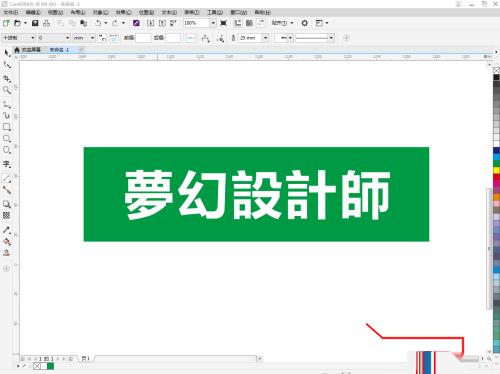Select the Pick tool in the toolbox

(7, 53)
